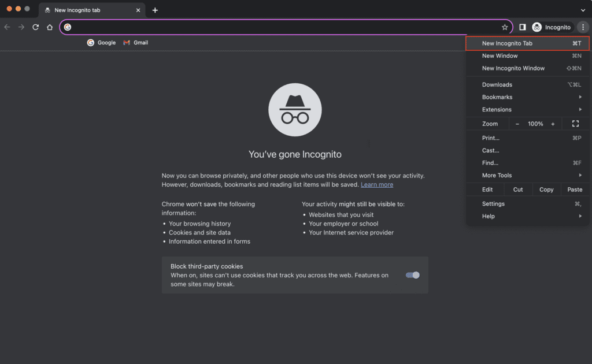Select Print from the menu
This screenshot has width=592, height=364.
point(527,138)
